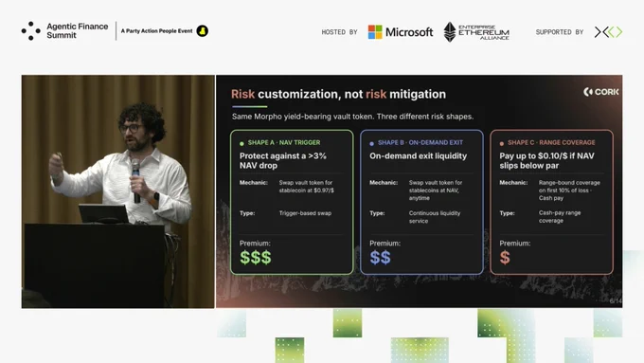Click the 'Cash-pay range coverage' type value
Image resolution: width=644 pixels, height=363 pixels.
point(560,217)
